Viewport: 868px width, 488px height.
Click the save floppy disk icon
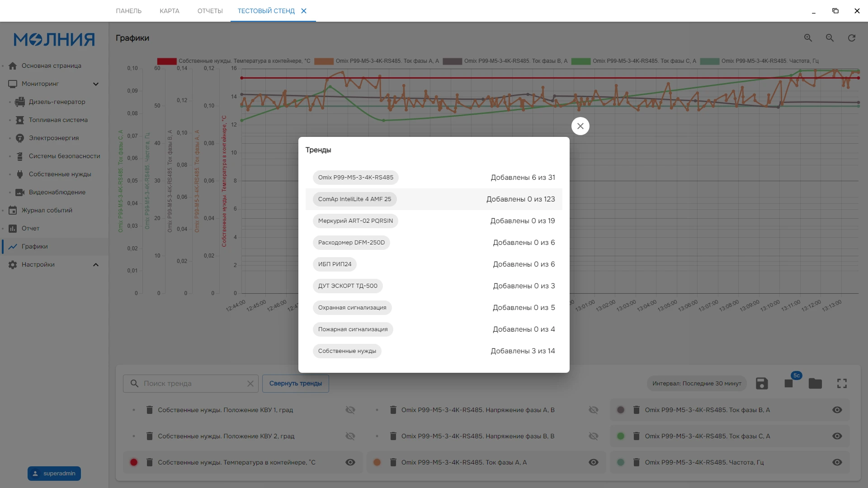pos(762,384)
